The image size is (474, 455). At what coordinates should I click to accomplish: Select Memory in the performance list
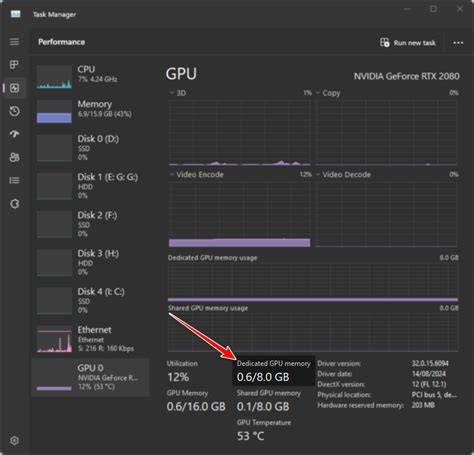91,111
